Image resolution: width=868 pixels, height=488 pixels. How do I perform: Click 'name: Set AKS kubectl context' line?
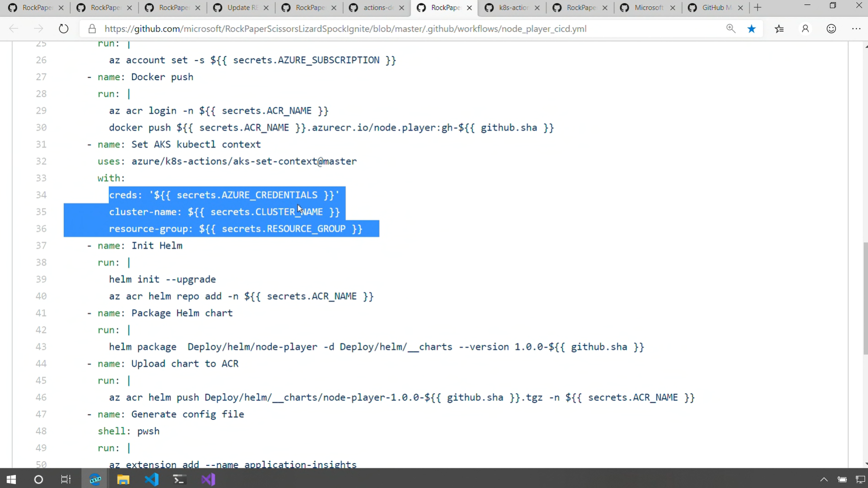174,144
